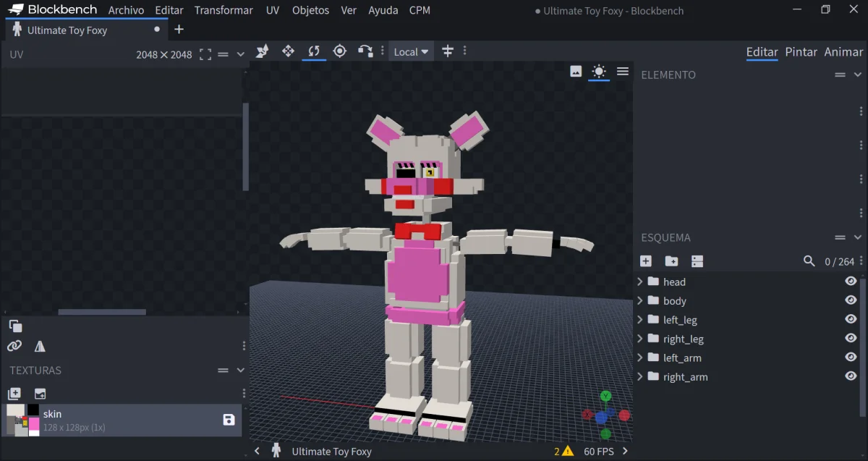The height and width of the screenshot is (461, 868).
Task: Go to previous tab arrow in status bar
Action: click(257, 451)
